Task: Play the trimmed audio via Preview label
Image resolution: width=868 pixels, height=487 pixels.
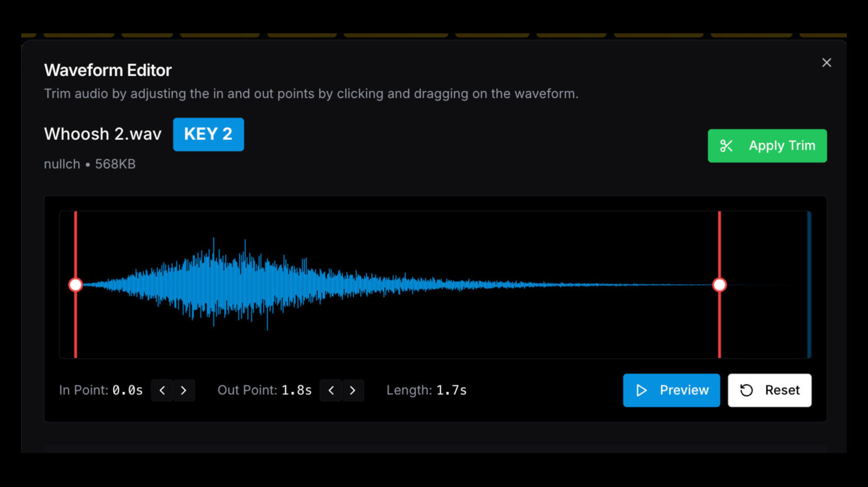Action: (x=684, y=390)
